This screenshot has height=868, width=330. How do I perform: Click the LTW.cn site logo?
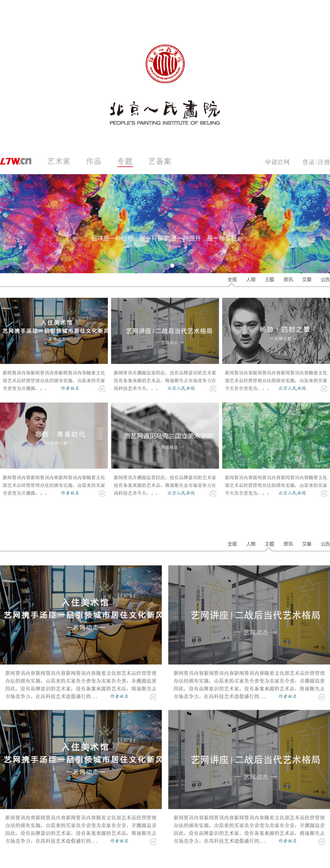coord(16,161)
